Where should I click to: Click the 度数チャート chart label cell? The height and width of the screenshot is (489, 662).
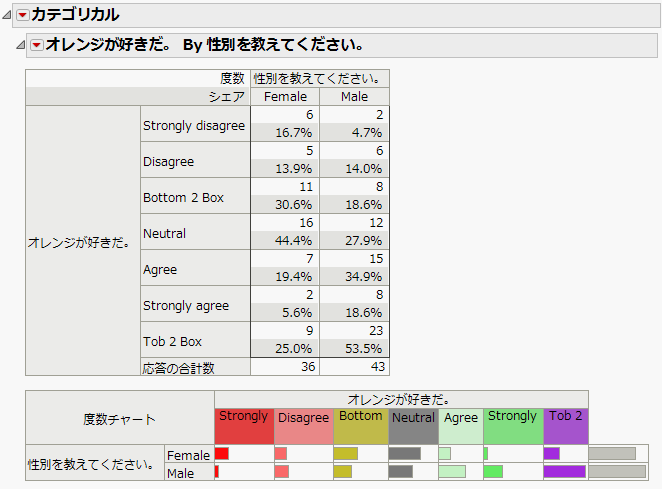click(x=119, y=418)
